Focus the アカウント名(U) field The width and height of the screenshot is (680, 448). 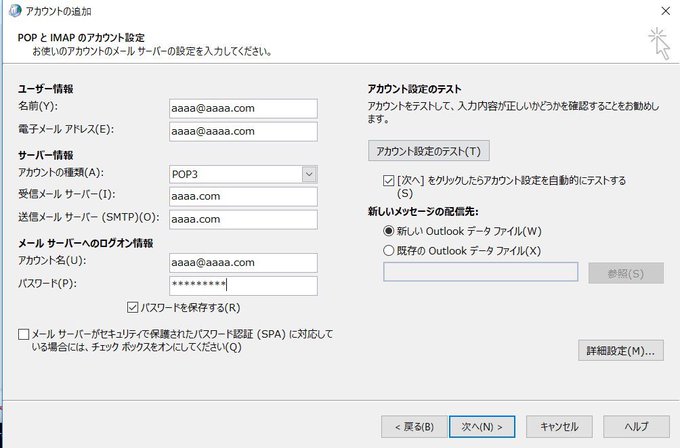pyautogui.click(x=243, y=263)
